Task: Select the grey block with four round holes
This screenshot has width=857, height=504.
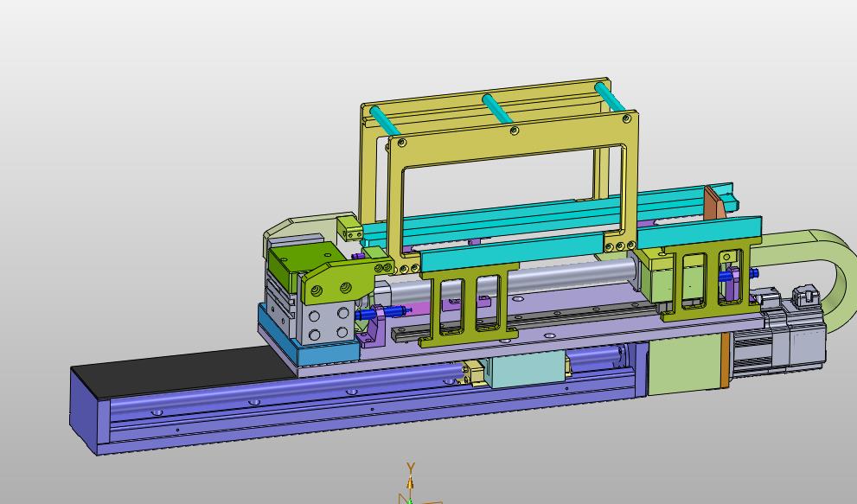Action: click(329, 323)
